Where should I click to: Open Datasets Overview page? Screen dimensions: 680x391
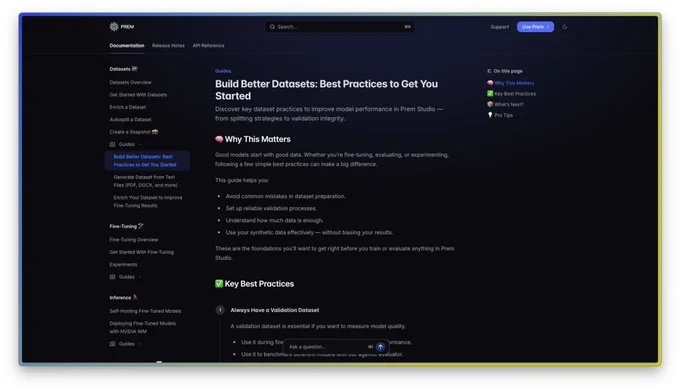pos(131,82)
